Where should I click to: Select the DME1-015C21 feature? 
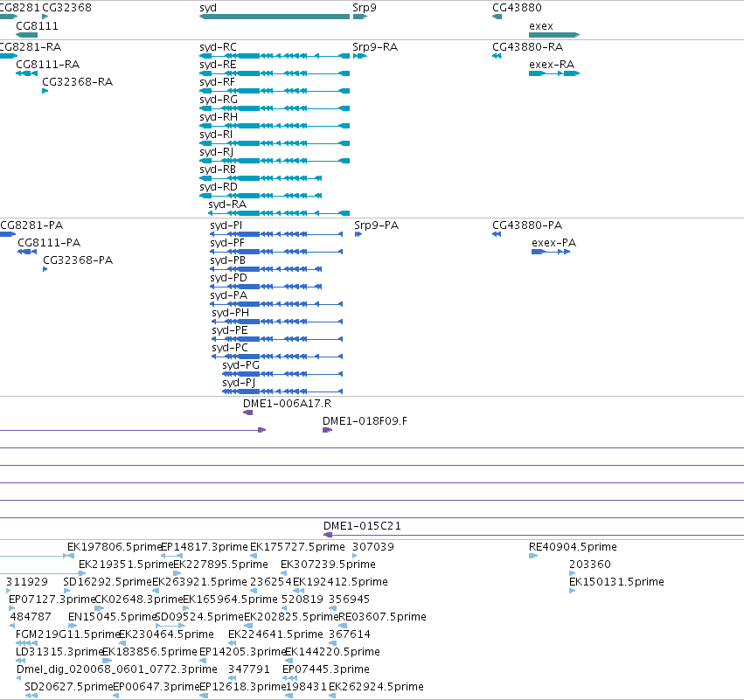point(533,535)
